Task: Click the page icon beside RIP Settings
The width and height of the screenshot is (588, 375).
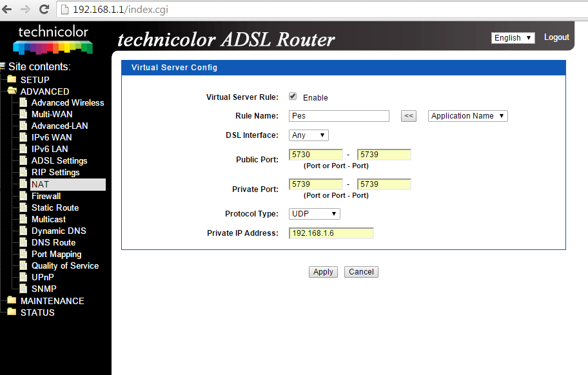Action: coord(23,172)
